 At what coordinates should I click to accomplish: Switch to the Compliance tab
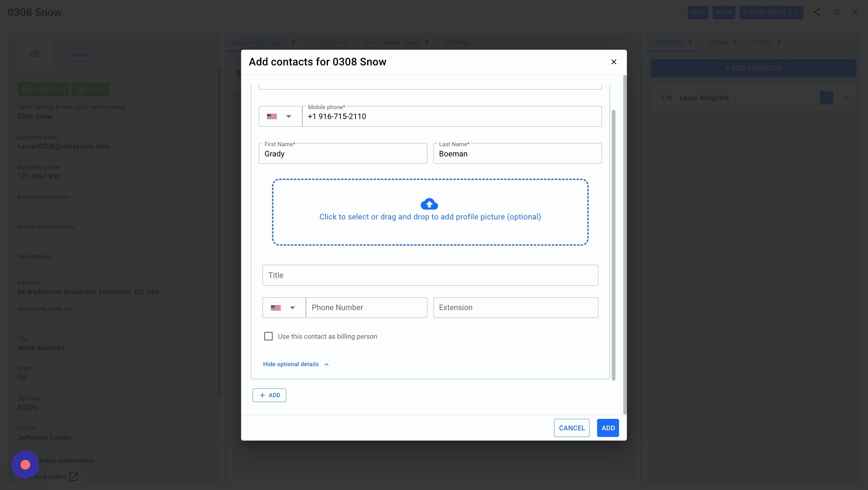[330, 42]
